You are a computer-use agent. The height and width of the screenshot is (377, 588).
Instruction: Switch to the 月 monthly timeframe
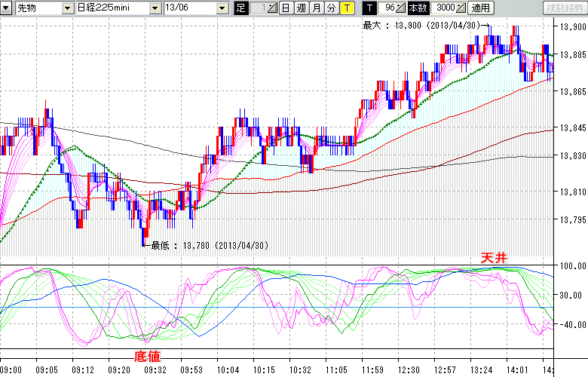pyautogui.click(x=316, y=8)
